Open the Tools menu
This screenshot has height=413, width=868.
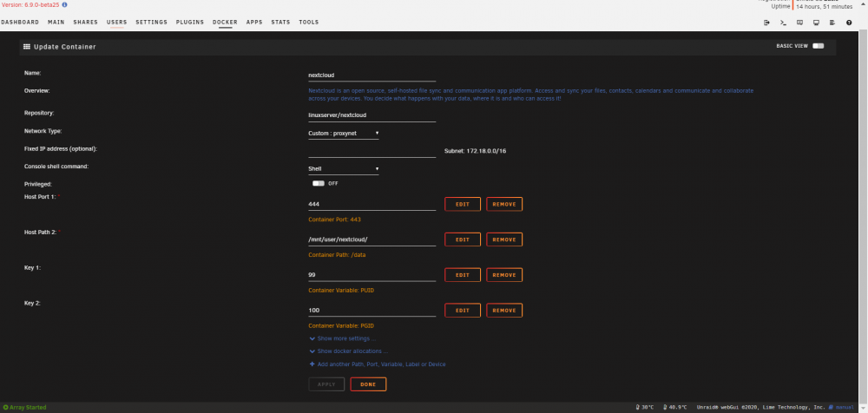(x=309, y=23)
